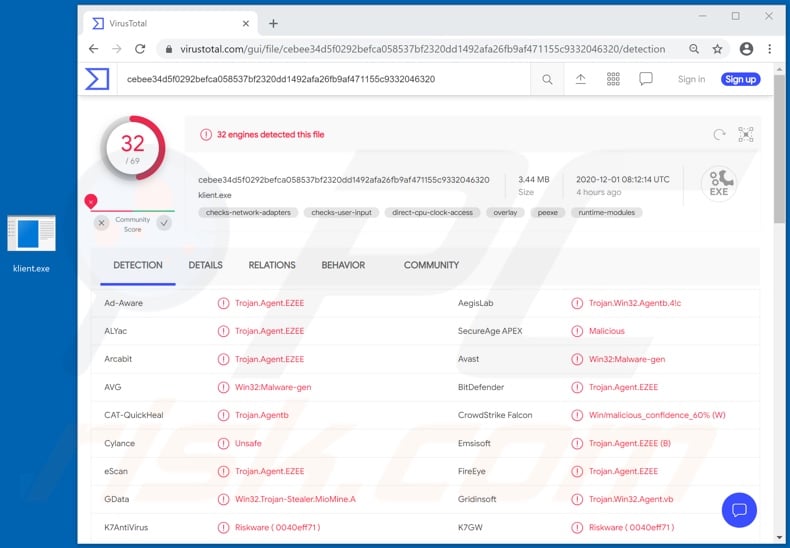
Task: Vote negative with community score X
Action: click(x=101, y=223)
